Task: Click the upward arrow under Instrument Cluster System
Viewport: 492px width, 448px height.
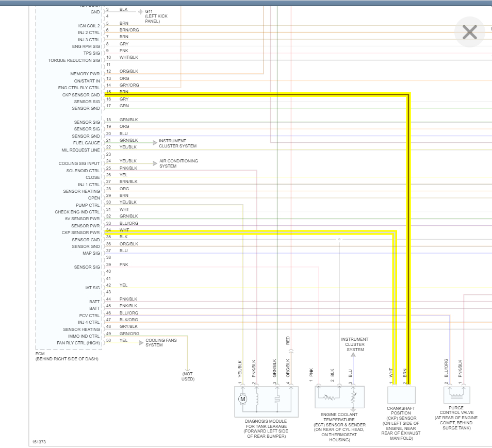Action: [353, 355]
